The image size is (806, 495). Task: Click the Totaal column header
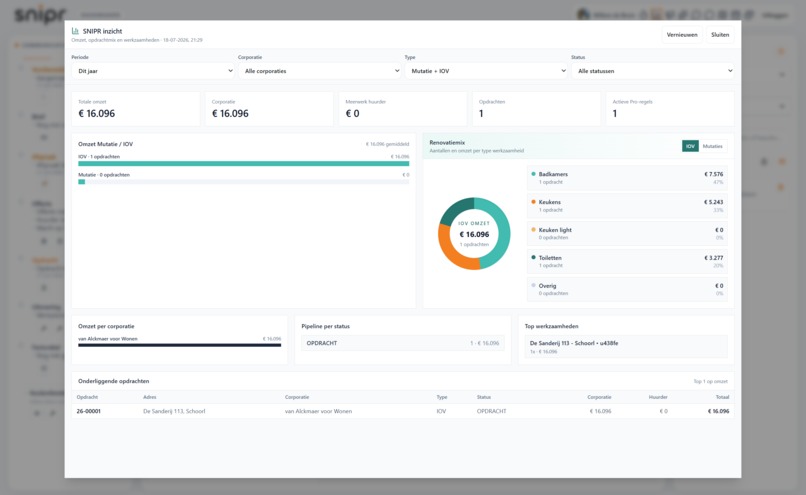point(722,397)
